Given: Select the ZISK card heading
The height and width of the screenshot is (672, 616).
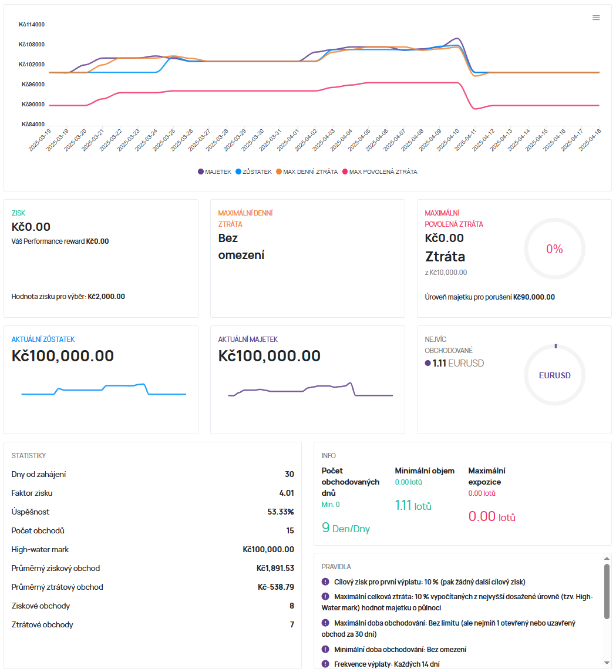Looking at the screenshot, I should pyautogui.click(x=18, y=213).
